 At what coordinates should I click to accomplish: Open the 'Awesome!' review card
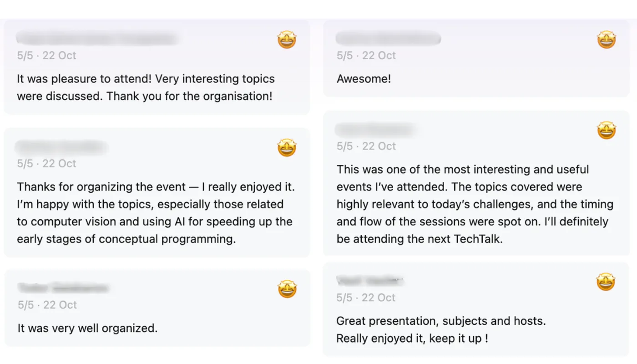click(x=476, y=58)
